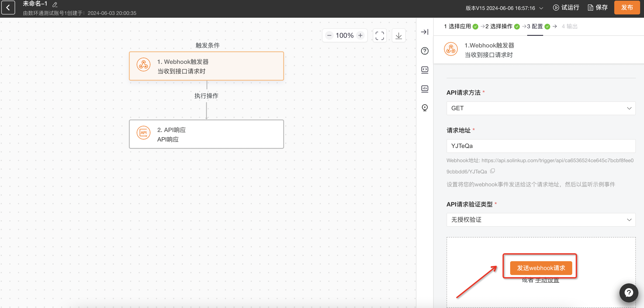Click the API icon in node 2
Image resolution: width=644 pixels, height=308 pixels.
(x=144, y=133)
